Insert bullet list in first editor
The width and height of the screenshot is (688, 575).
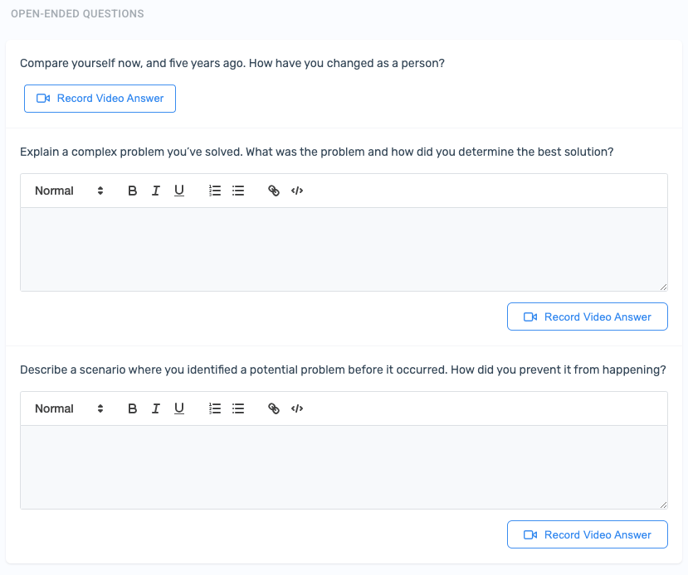pos(238,191)
